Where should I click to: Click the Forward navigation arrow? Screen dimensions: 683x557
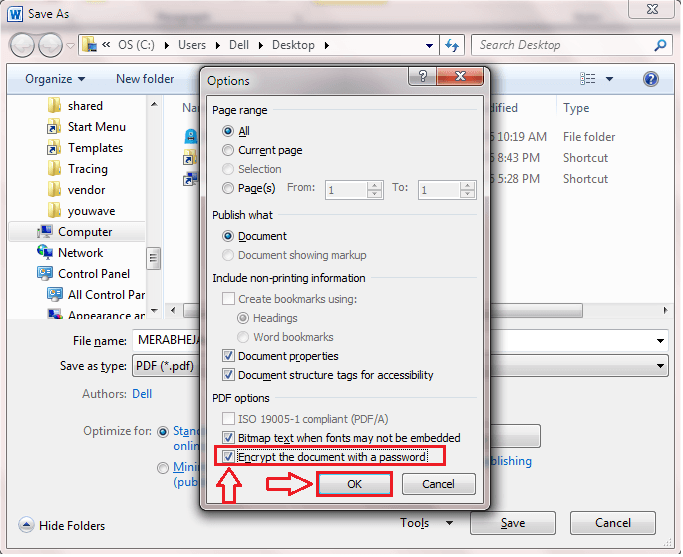point(51,45)
